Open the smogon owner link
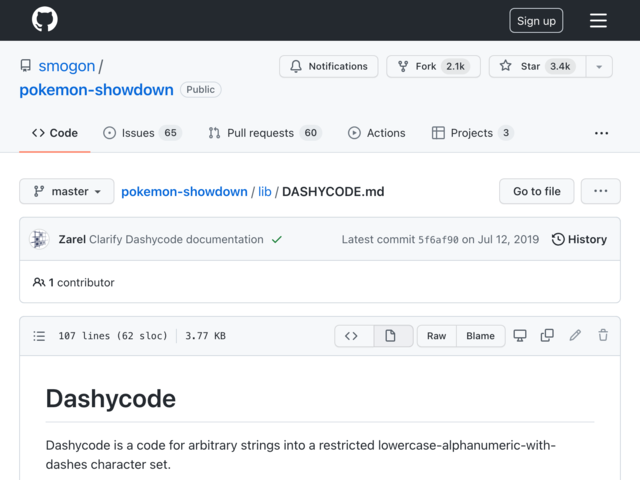Viewport: 640px width, 480px height. 66,67
